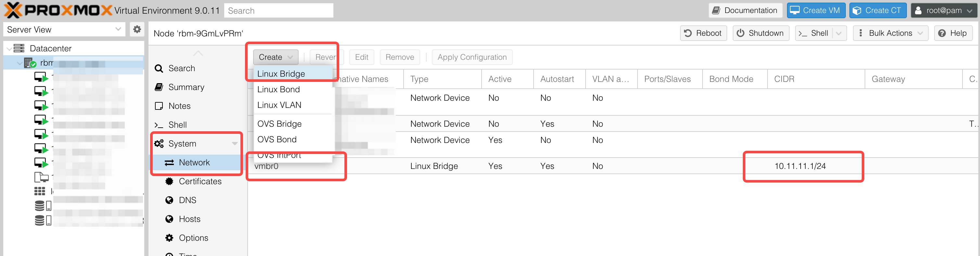Image resolution: width=980 pixels, height=256 pixels.
Task: Open the root@pam user menu
Action: pyautogui.click(x=943, y=10)
